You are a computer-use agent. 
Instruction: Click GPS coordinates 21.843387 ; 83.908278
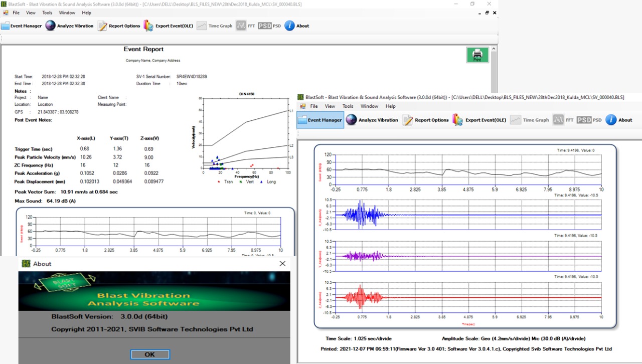click(58, 112)
